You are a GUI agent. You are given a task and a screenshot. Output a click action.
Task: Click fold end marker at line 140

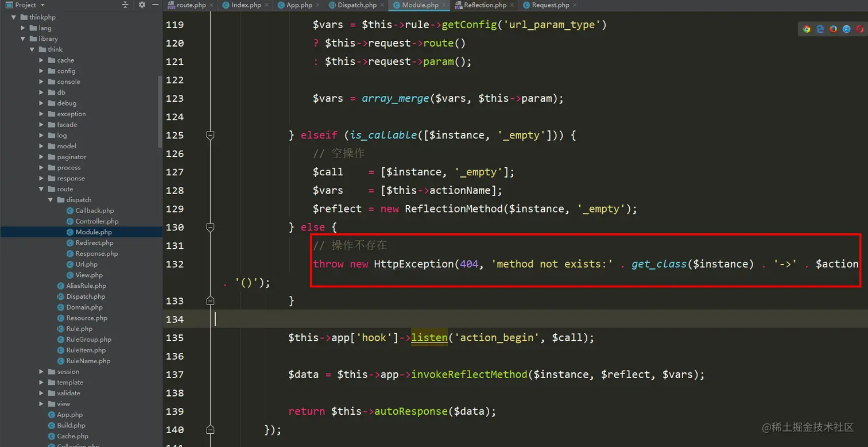210,429
